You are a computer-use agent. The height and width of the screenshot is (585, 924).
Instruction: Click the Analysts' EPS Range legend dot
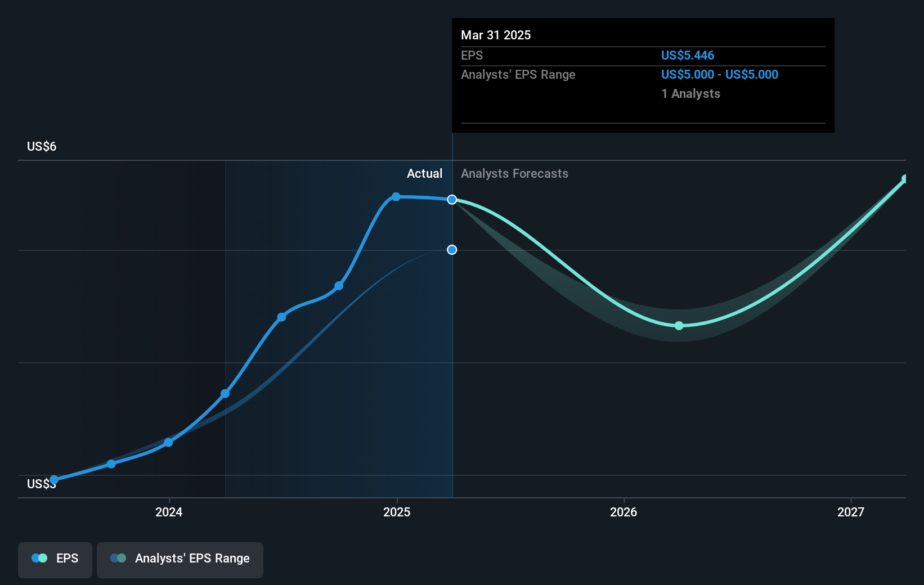[x=118, y=558]
